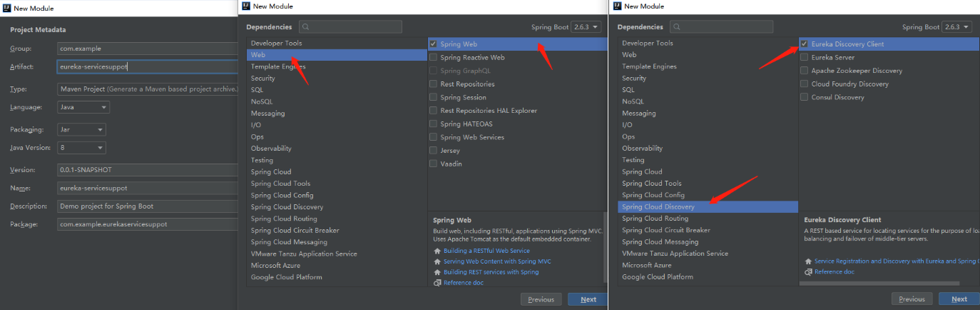Screen dimensions: 980x310
Task: Open Serving Web Content with Spring MVC link
Action: pyautogui.click(x=497, y=261)
